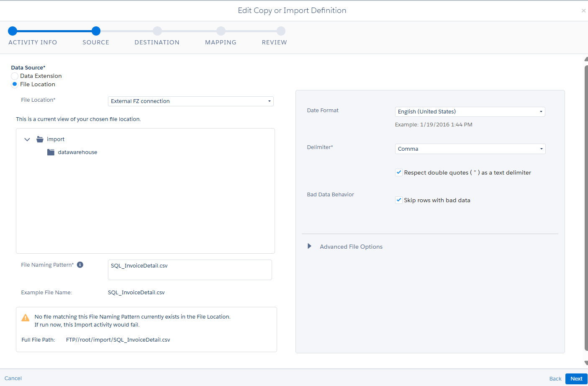The width and height of the screenshot is (588, 386).
Task: Open the File Location dropdown
Action: (190, 101)
